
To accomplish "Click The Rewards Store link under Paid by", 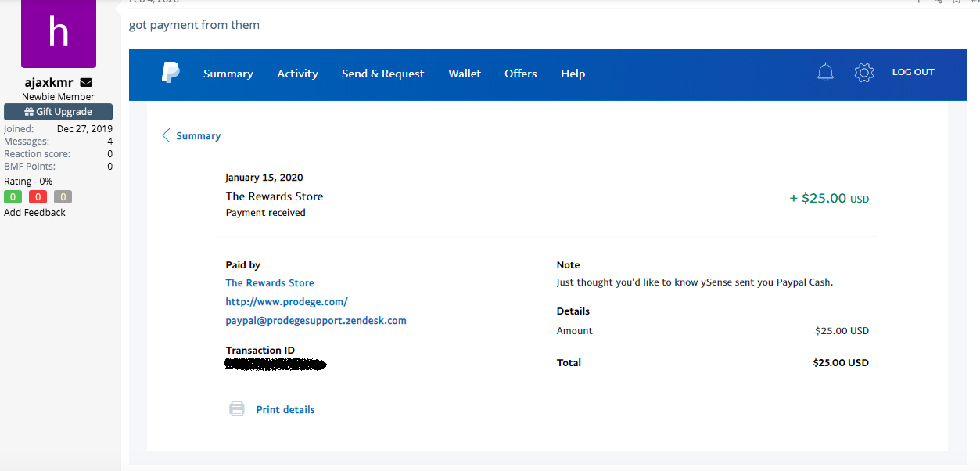I will click(x=270, y=283).
